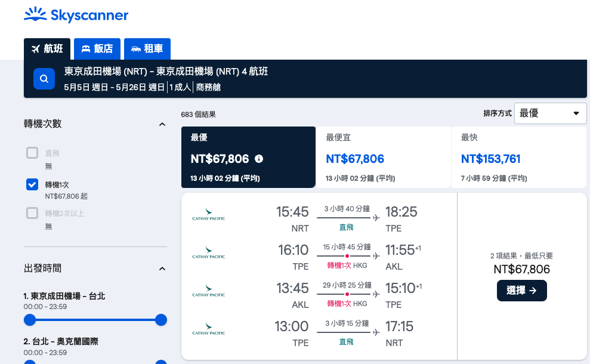Viewport: 590px width, 364px height.
Task: Click the Skyscanner logo
Action: [76, 15]
